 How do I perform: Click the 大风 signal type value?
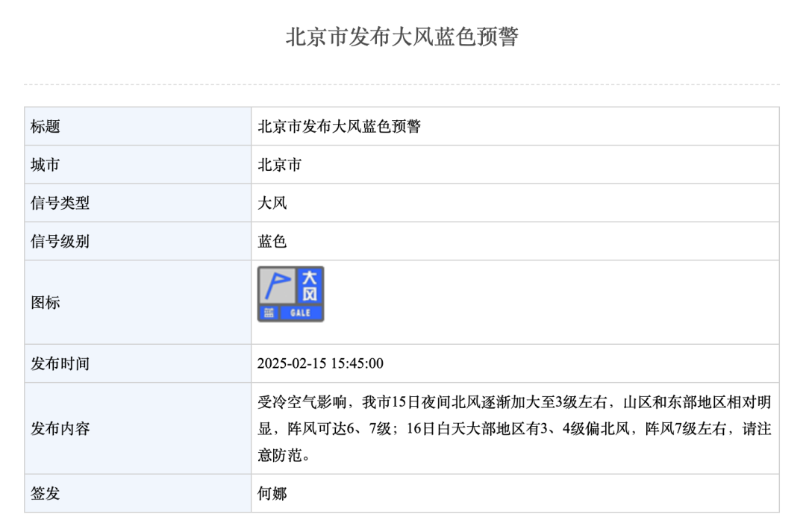point(272,203)
